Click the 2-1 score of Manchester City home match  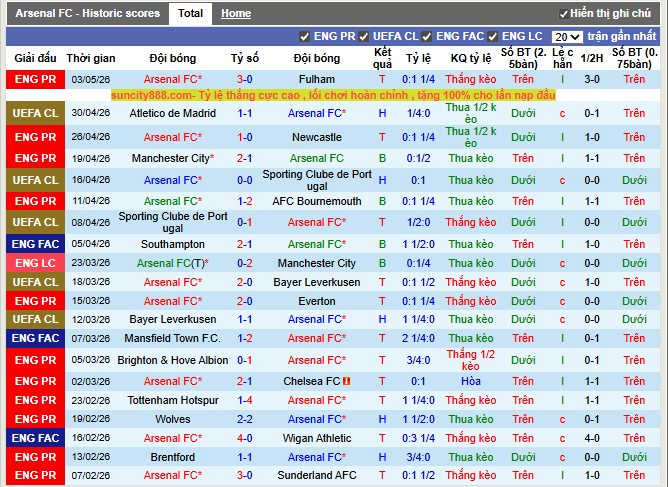(x=245, y=158)
